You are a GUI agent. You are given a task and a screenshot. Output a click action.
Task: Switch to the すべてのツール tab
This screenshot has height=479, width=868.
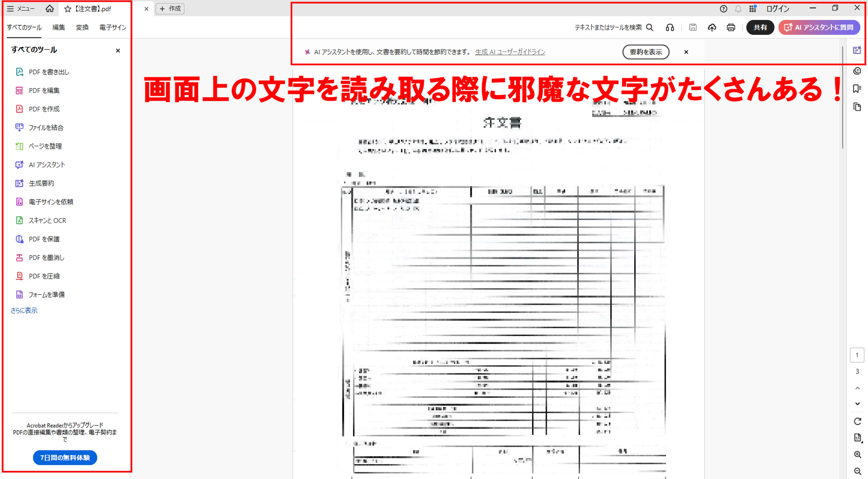tap(24, 27)
